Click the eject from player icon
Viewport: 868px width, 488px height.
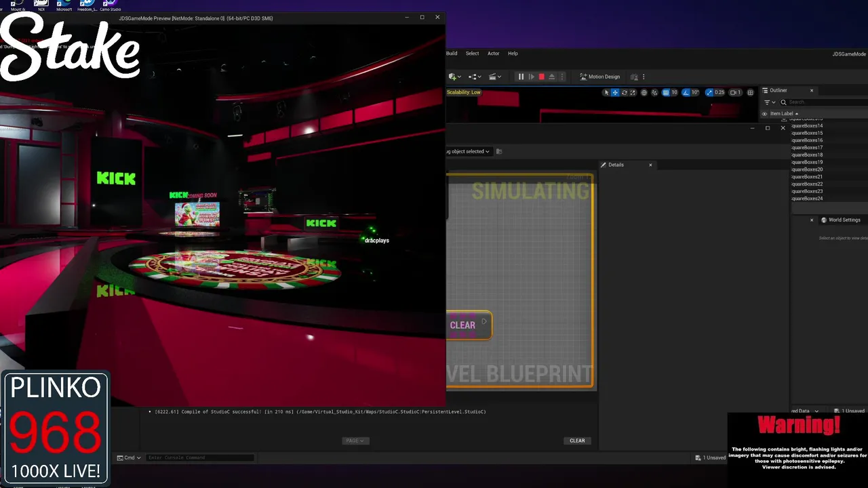552,77
